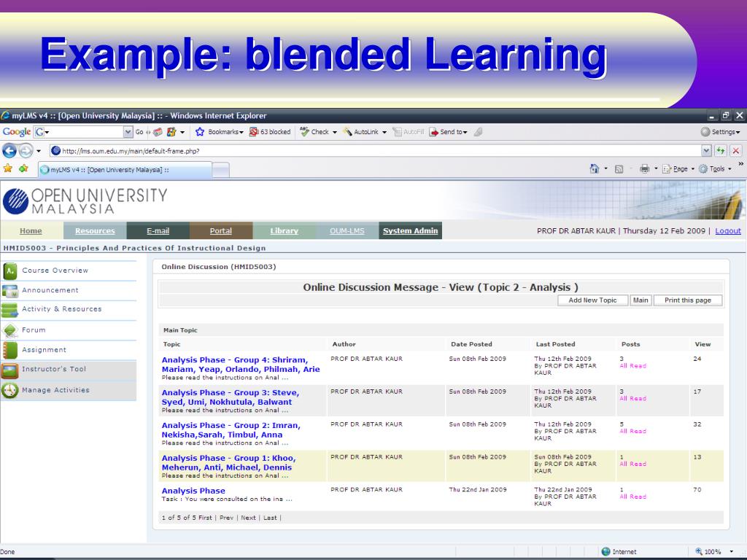This screenshot has height=560, width=747.
Task: Open the Home navigation tab
Action: pyautogui.click(x=31, y=230)
